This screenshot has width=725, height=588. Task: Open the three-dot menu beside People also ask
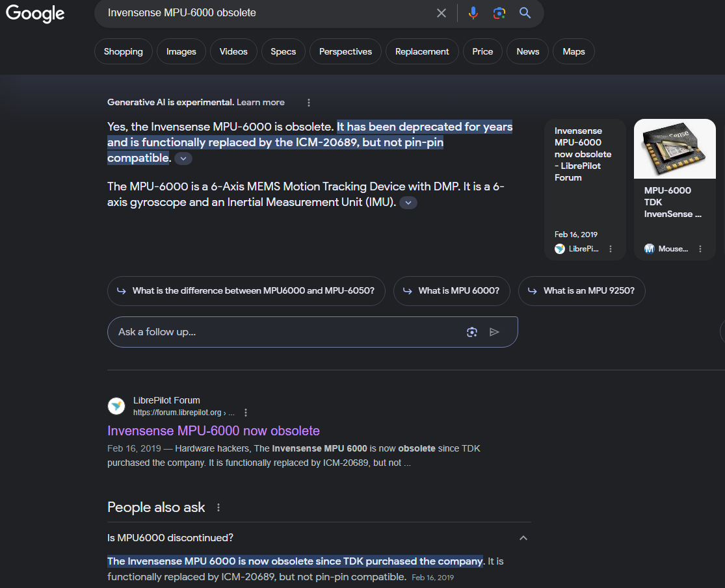click(x=218, y=507)
